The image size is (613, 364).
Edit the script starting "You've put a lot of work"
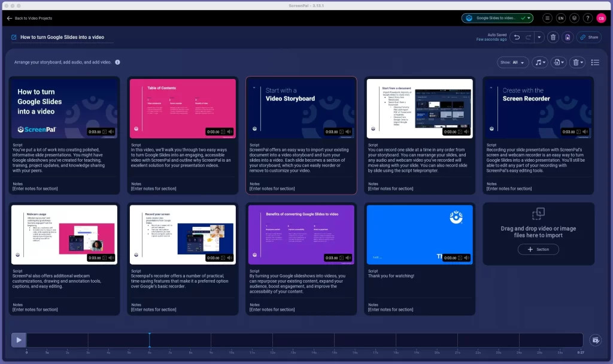[59, 160]
